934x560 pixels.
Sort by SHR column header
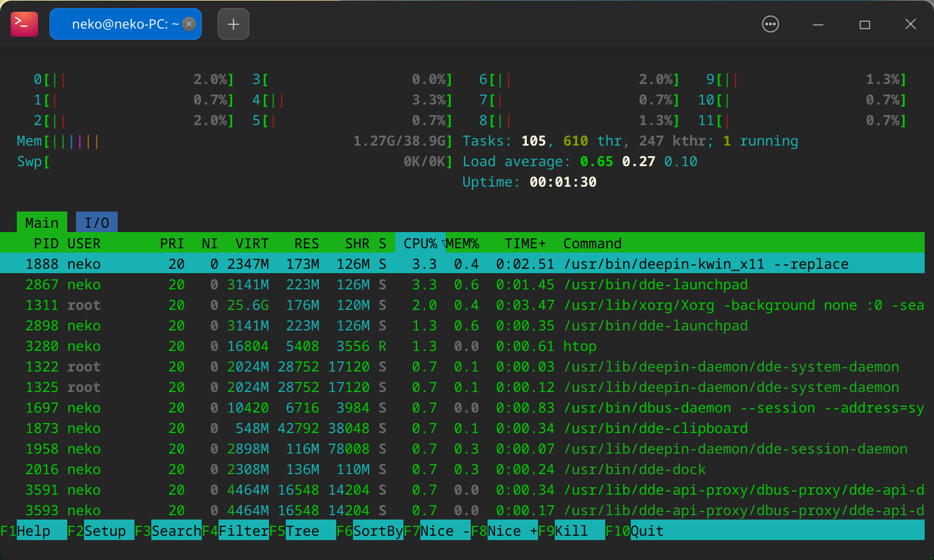[357, 243]
